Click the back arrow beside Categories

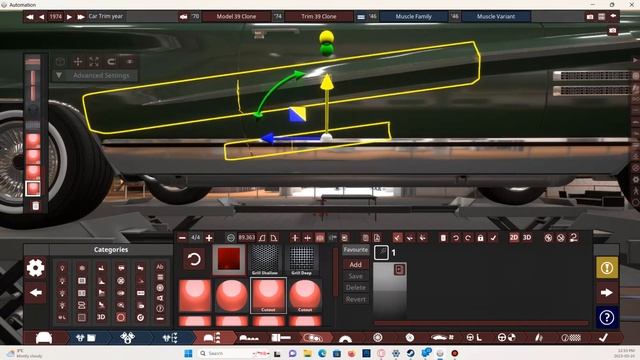[36, 293]
